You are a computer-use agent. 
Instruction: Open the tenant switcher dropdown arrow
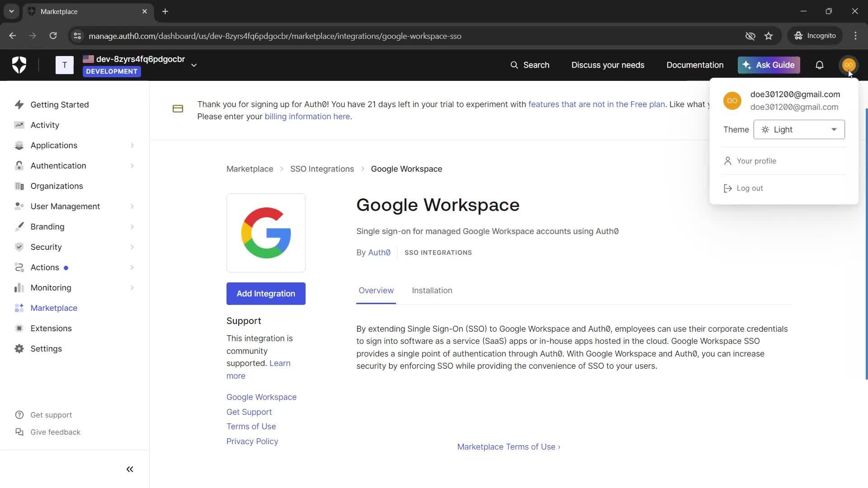click(x=194, y=65)
